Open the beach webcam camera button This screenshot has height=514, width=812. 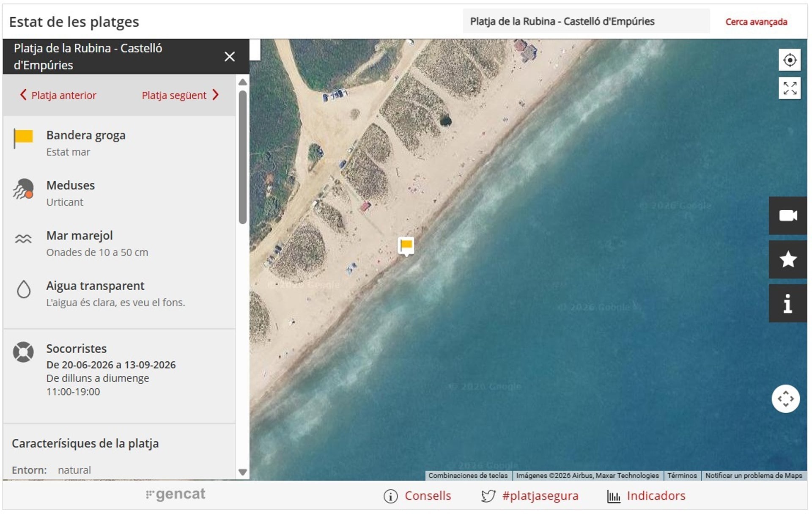(x=787, y=216)
